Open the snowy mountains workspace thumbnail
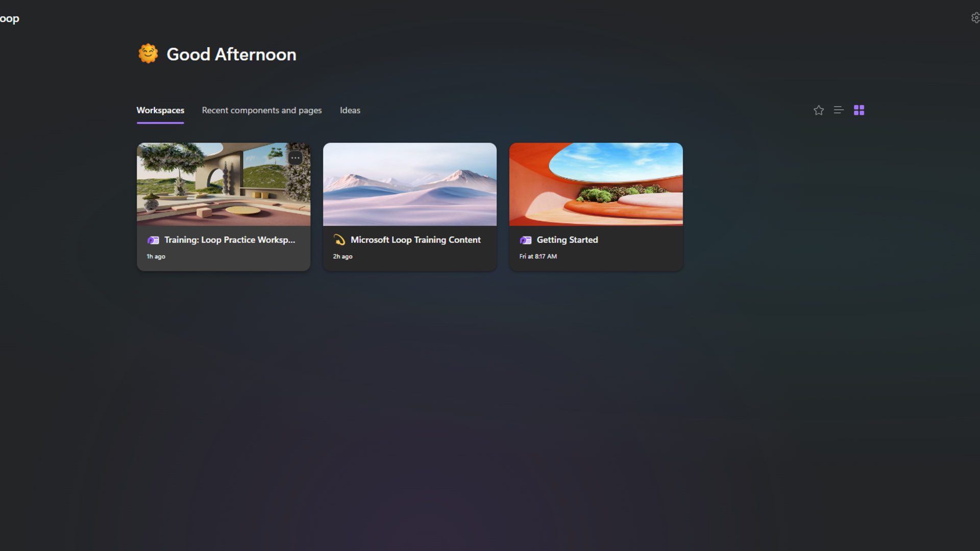Image resolution: width=980 pixels, height=551 pixels. pyautogui.click(x=410, y=184)
